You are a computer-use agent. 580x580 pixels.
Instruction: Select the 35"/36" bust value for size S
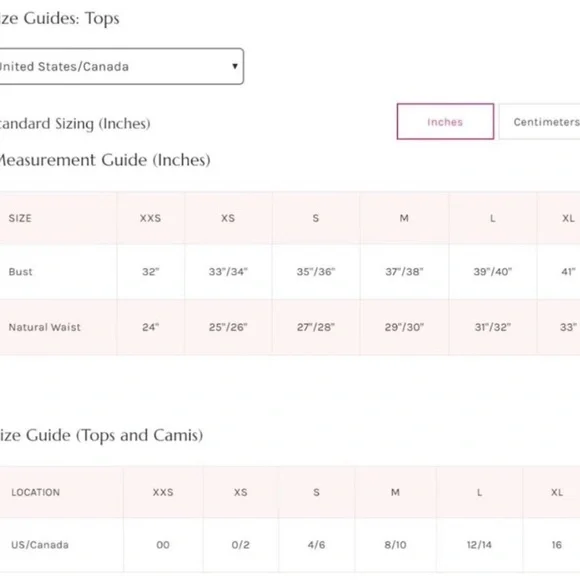coord(316,272)
